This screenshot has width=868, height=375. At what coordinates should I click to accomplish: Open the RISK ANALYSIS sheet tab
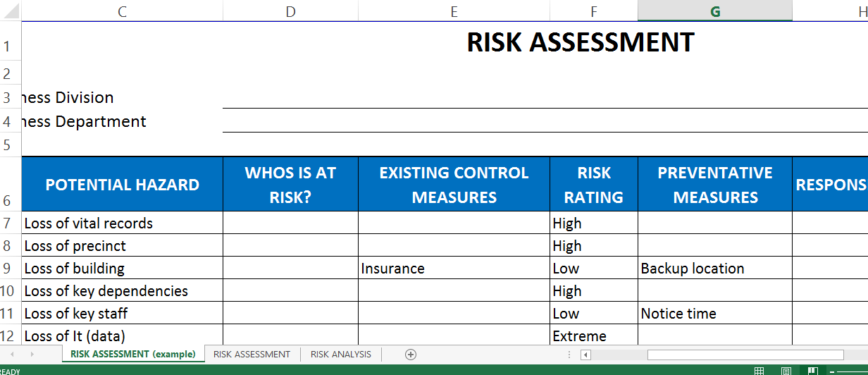click(340, 354)
